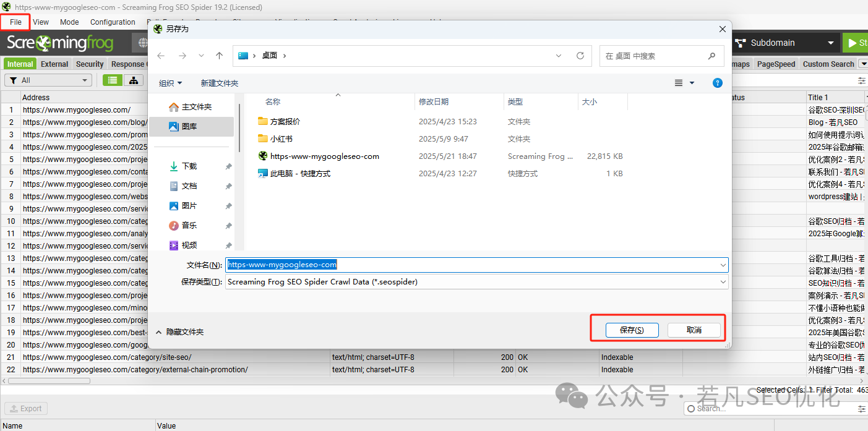The width and height of the screenshot is (868, 431).
Task: Open the view options dropdown arrow
Action: [x=692, y=83]
